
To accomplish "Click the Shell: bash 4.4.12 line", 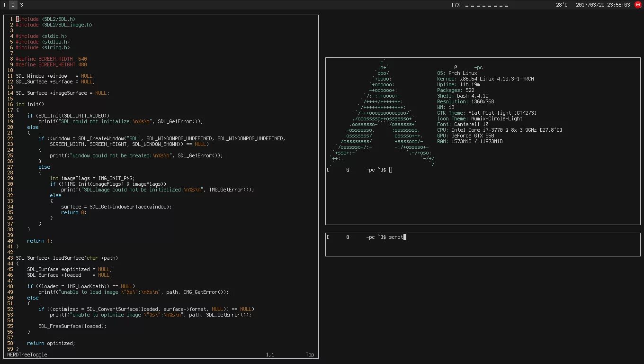I will click(463, 96).
